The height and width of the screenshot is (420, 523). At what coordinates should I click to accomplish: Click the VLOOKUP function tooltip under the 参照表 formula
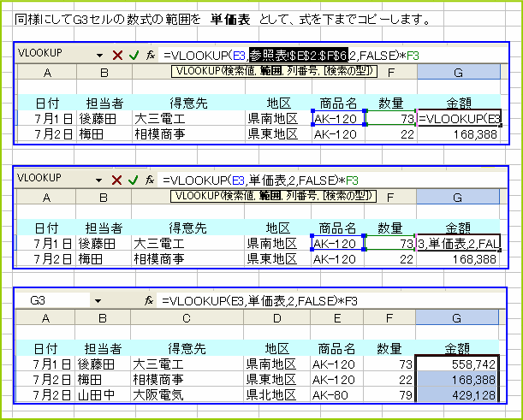pos(274,71)
